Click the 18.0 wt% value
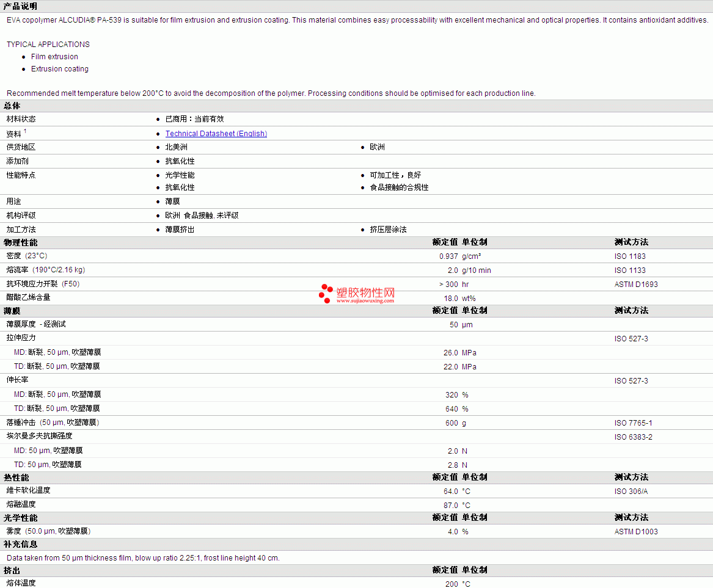Image resolution: width=713 pixels, height=588 pixels. (459, 299)
